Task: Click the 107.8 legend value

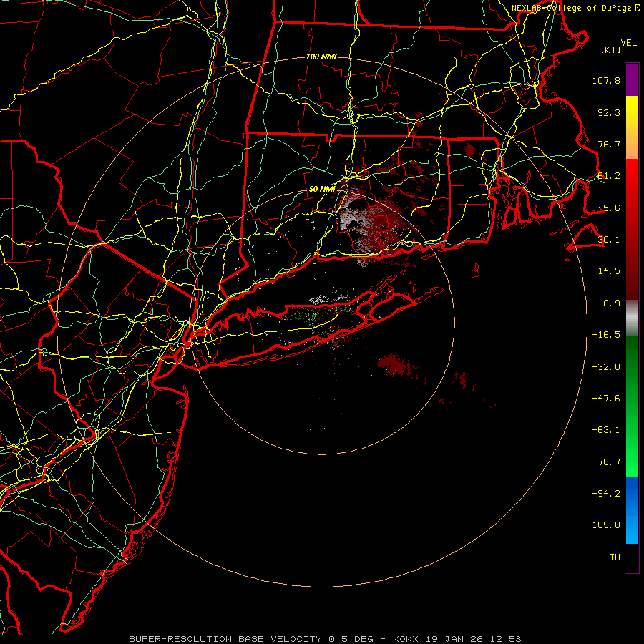Action: tap(606, 80)
